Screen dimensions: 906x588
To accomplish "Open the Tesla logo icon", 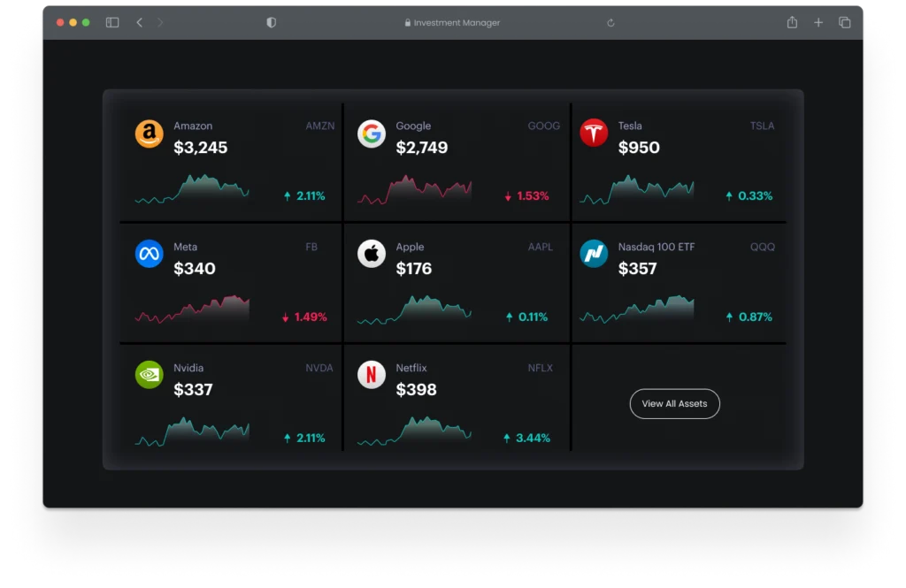I will 594,133.
